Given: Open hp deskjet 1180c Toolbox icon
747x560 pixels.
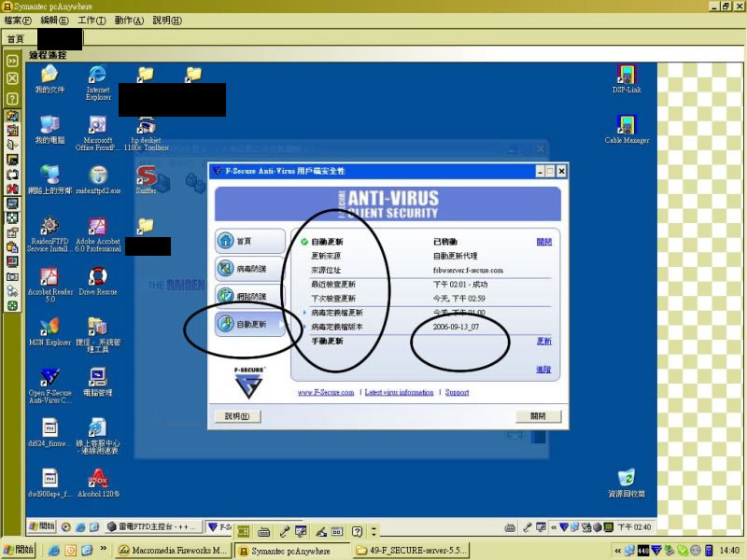Looking at the screenshot, I should click(147, 134).
